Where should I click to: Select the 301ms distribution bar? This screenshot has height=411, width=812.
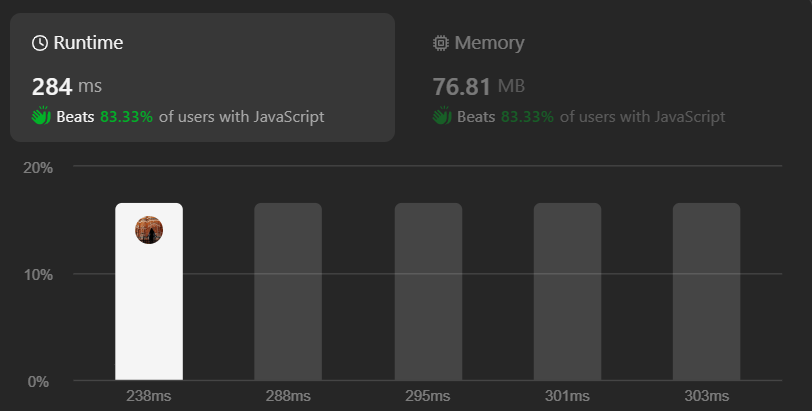click(x=568, y=291)
